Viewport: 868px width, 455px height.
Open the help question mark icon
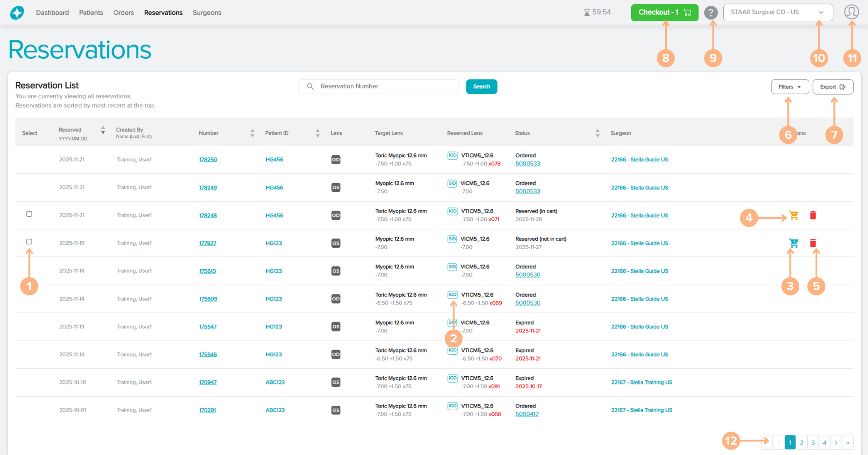pyautogui.click(x=711, y=13)
